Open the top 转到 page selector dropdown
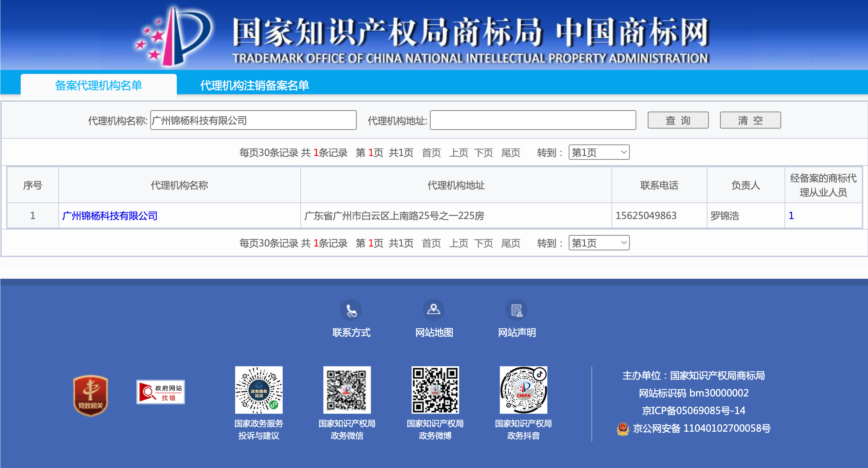Viewport: 868px width, 468px height. (x=599, y=153)
